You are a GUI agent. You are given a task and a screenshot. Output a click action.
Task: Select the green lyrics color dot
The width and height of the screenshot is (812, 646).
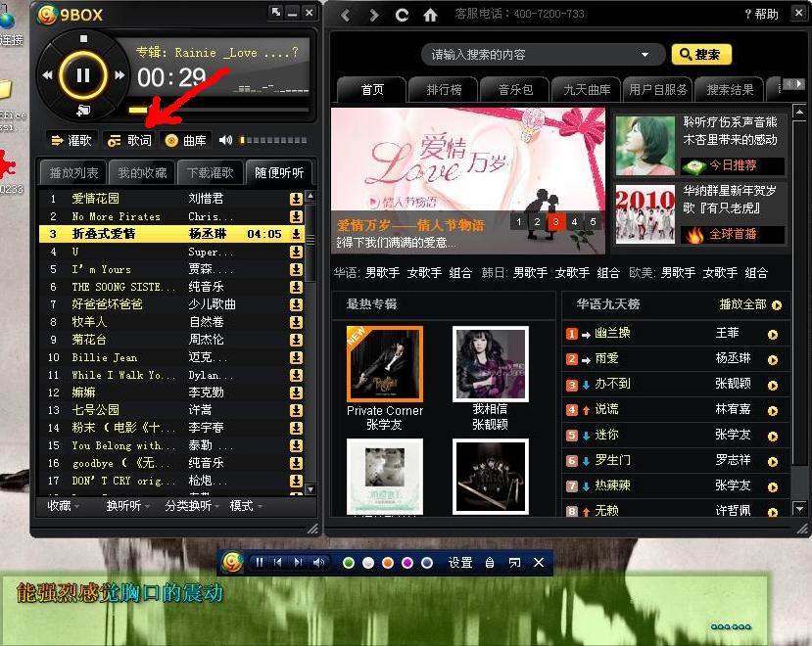click(349, 563)
